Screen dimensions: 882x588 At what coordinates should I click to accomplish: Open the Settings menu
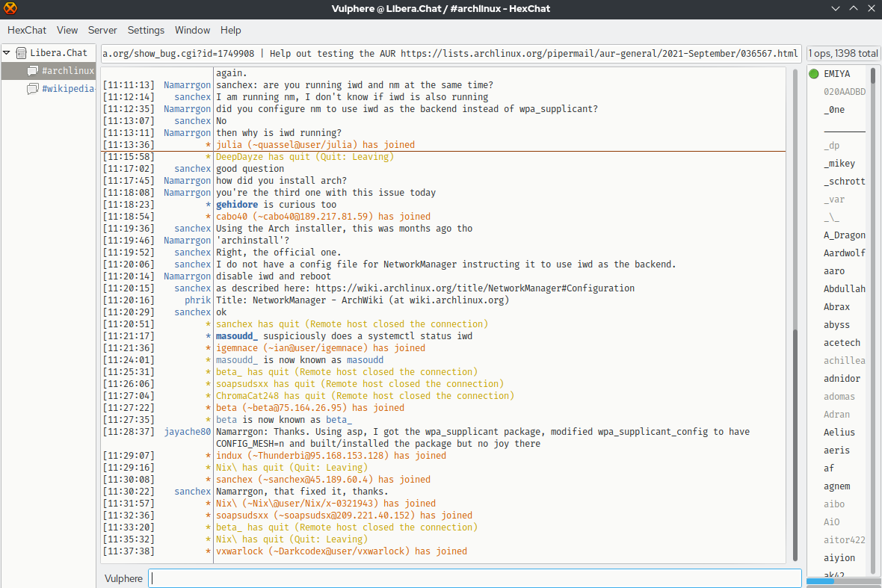[x=146, y=31]
